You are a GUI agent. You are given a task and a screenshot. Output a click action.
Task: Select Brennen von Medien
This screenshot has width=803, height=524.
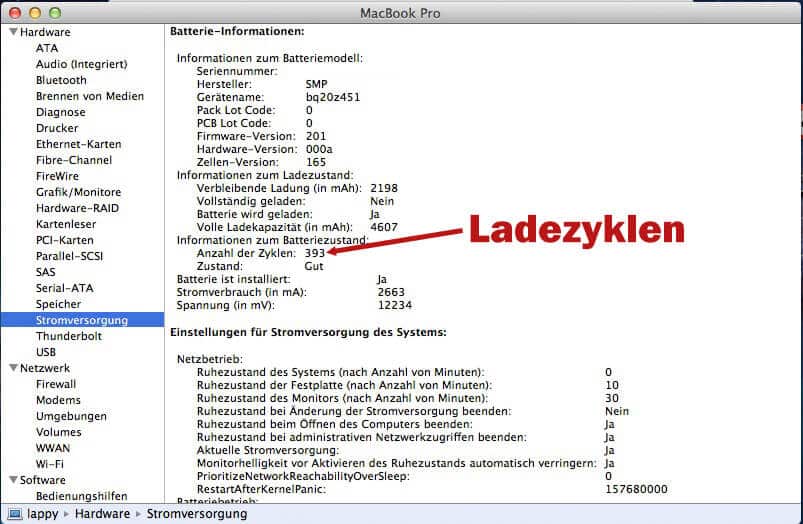click(x=90, y=96)
